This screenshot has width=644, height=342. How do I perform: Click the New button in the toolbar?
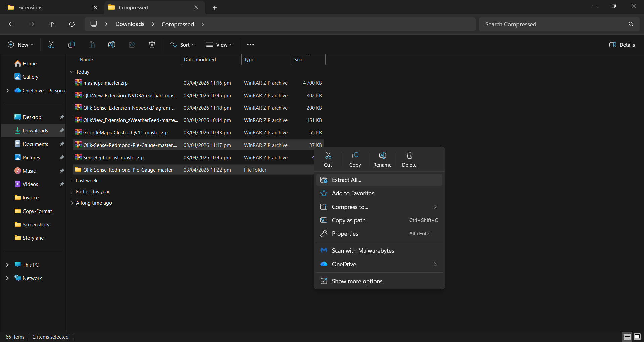pyautogui.click(x=20, y=45)
